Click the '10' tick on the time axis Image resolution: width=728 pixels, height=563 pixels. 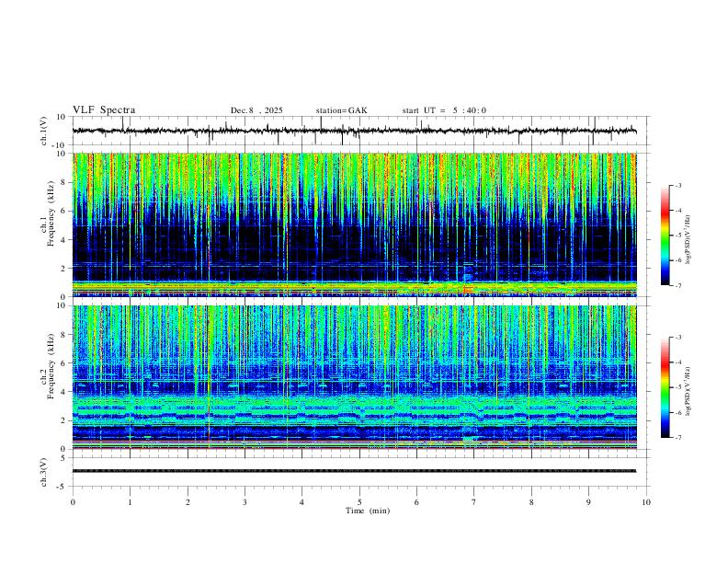[x=646, y=502]
